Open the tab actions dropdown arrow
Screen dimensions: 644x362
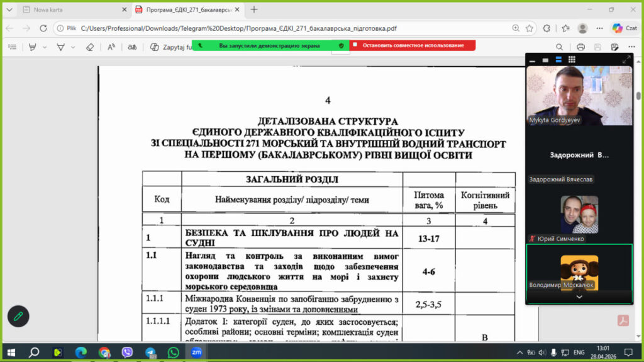[x=9, y=9]
